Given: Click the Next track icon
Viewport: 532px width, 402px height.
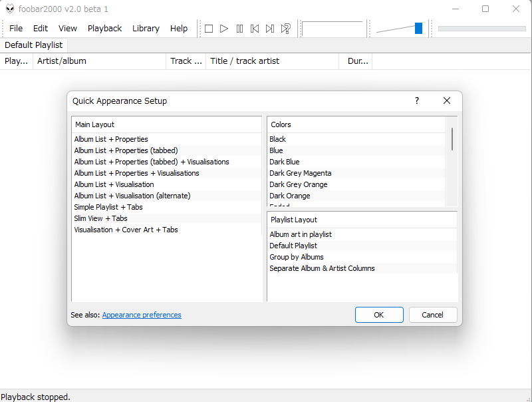Looking at the screenshot, I should pyautogui.click(x=270, y=28).
